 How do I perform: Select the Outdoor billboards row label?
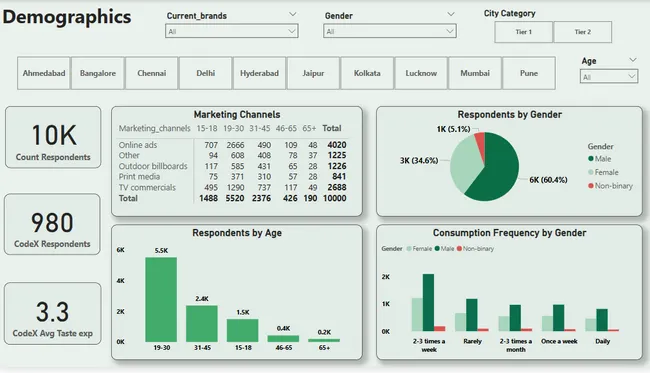click(153, 166)
